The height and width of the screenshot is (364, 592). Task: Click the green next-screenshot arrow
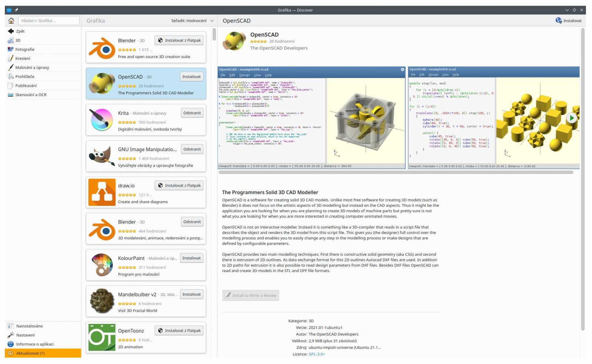(572, 118)
